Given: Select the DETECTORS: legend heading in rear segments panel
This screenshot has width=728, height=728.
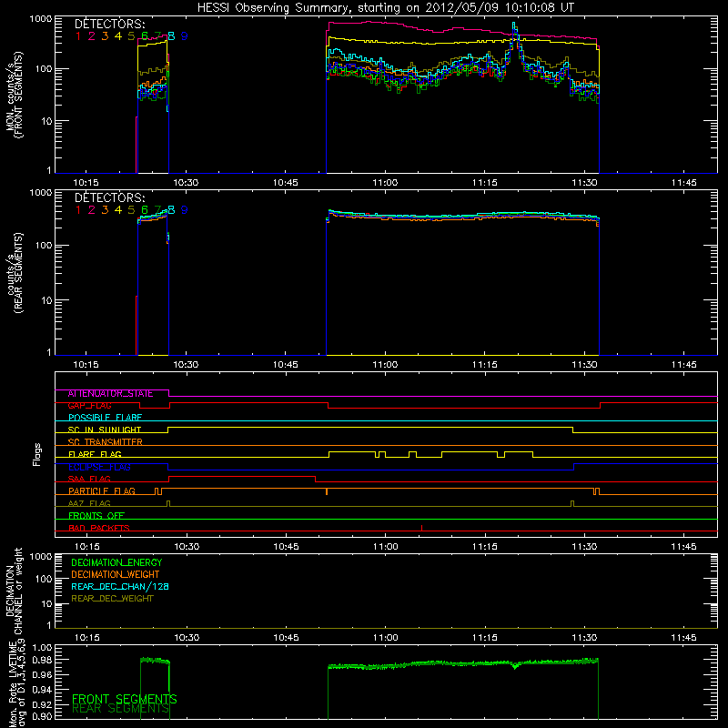Looking at the screenshot, I should [x=110, y=198].
